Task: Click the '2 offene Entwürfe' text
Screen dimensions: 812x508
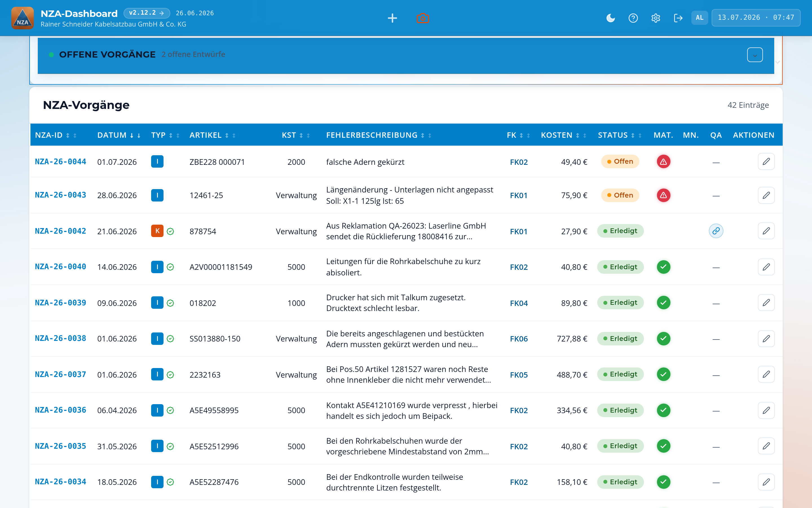Action: [x=193, y=54]
